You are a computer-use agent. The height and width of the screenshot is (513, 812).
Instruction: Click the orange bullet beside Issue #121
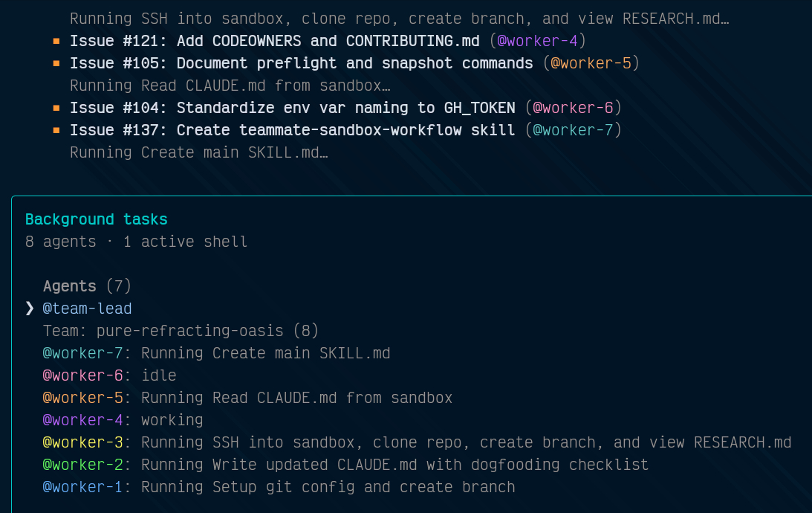pyautogui.click(x=56, y=42)
